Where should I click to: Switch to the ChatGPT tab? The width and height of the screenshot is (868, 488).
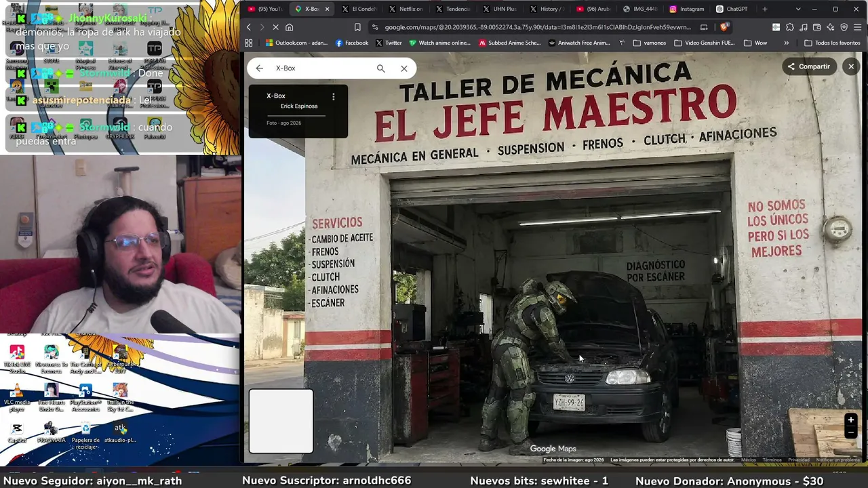(x=733, y=9)
